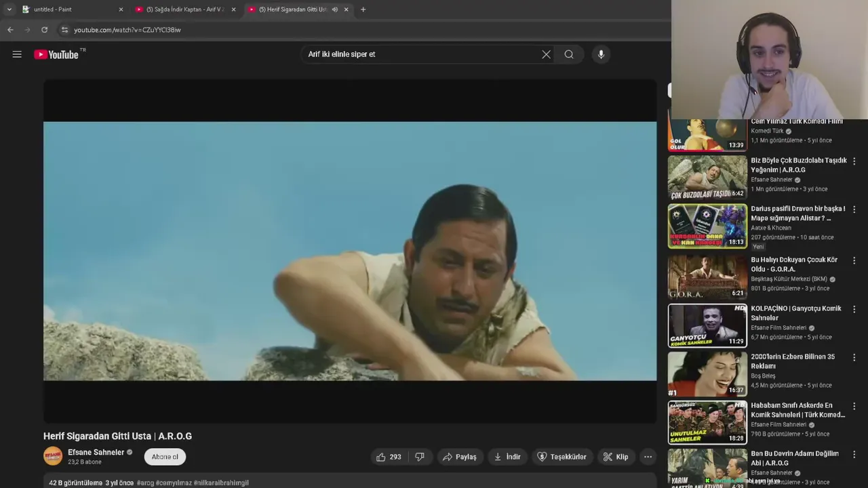The width and height of the screenshot is (868, 488).
Task: Open options for 2000'lerin Ezbere Bilinen video
Action: click(854, 357)
